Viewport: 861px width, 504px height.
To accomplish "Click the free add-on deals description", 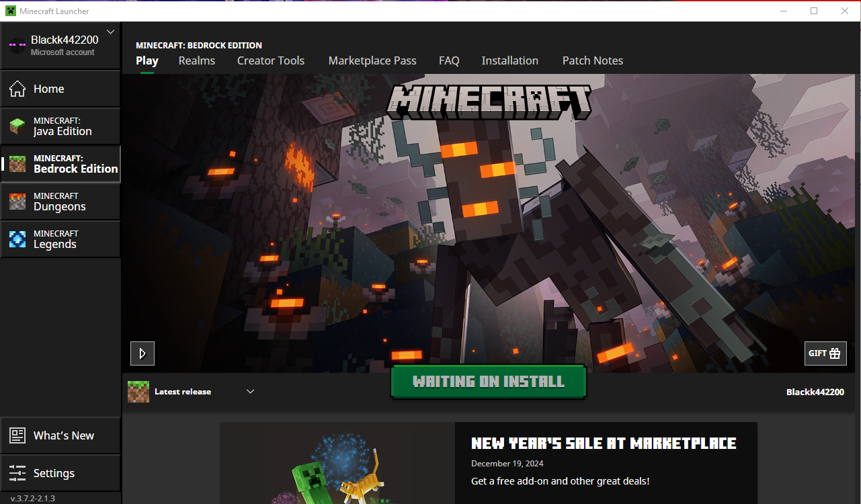I will pos(561,481).
